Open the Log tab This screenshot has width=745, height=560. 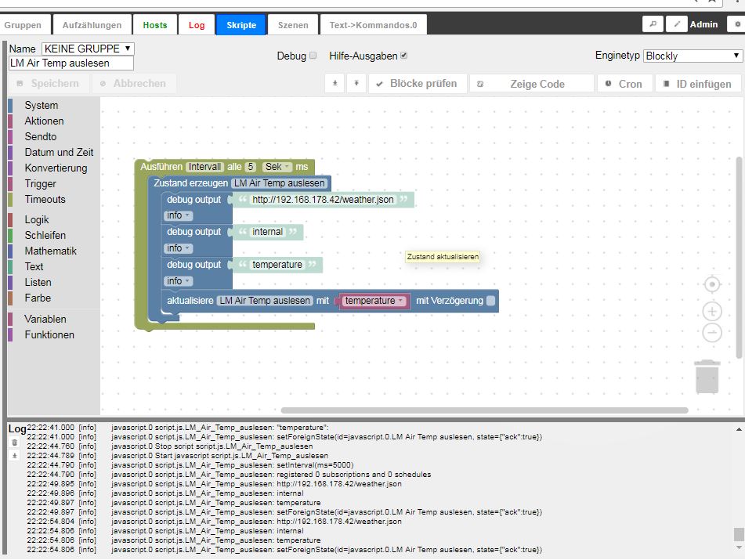coord(196,25)
